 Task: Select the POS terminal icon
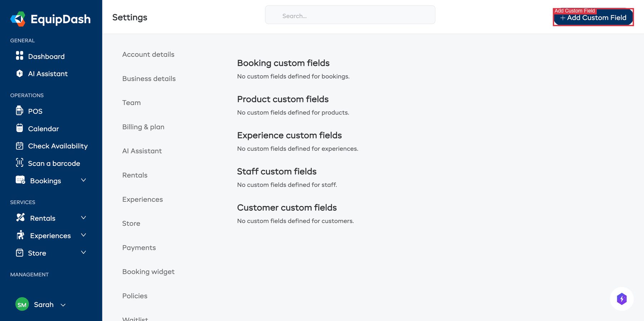click(x=20, y=110)
